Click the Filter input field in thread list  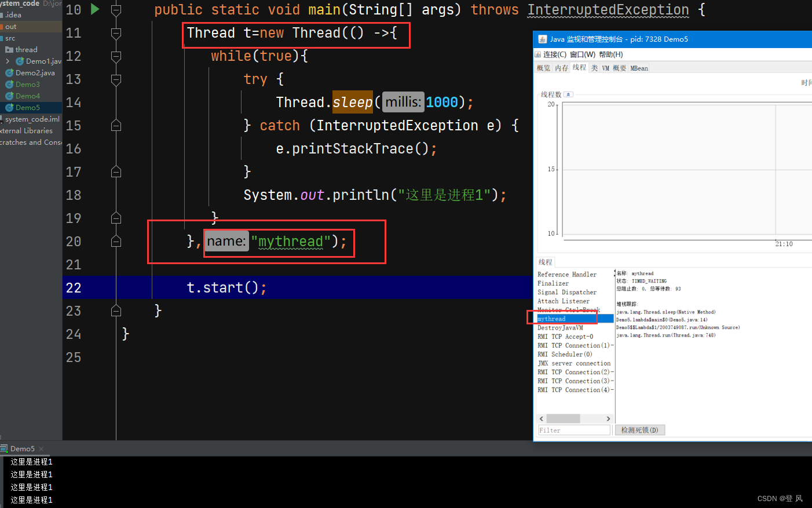click(x=574, y=430)
